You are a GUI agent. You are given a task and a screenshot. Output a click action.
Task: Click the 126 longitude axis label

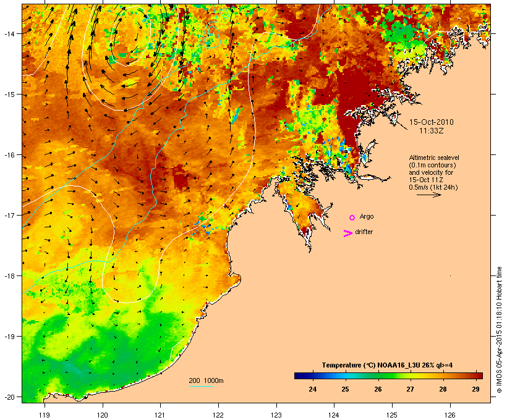449,415
